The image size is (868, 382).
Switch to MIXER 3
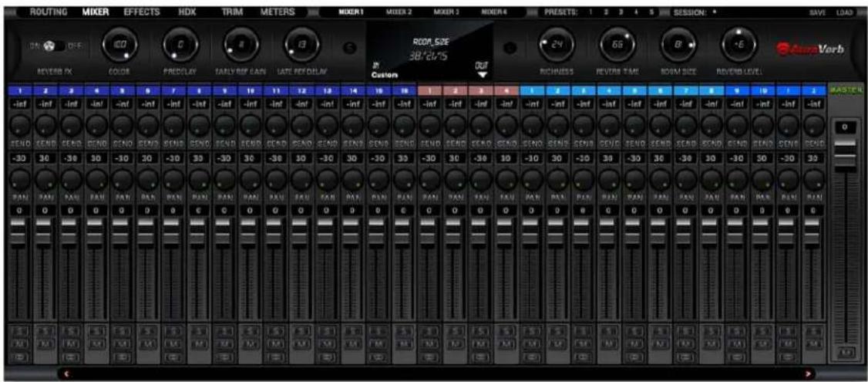pos(447,12)
